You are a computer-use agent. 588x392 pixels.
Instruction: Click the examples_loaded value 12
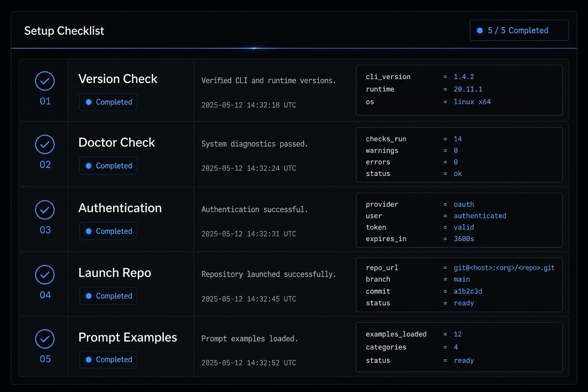458,334
